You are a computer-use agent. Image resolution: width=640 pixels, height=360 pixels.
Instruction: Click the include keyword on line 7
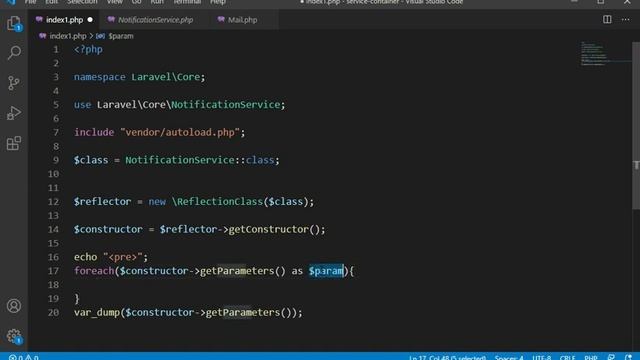point(94,132)
